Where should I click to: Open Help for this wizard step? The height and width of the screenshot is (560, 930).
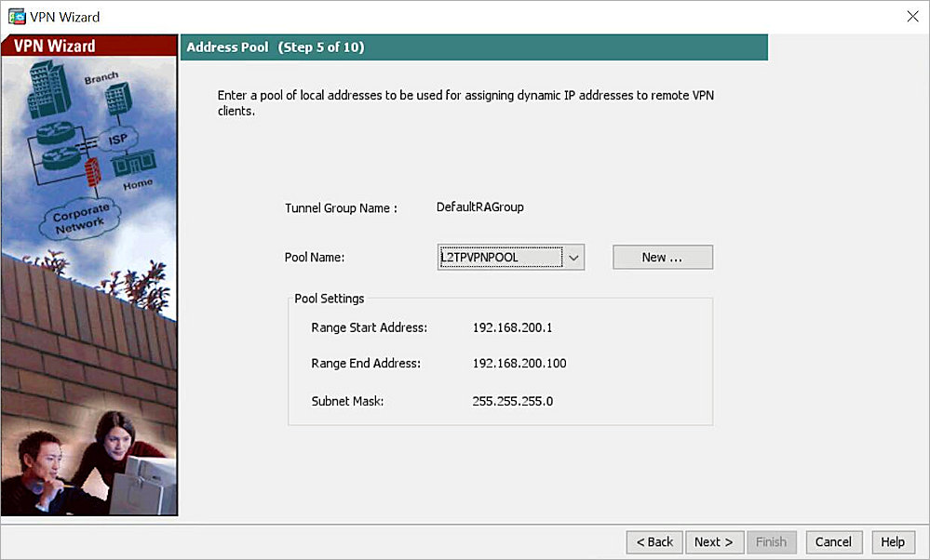tap(892, 541)
